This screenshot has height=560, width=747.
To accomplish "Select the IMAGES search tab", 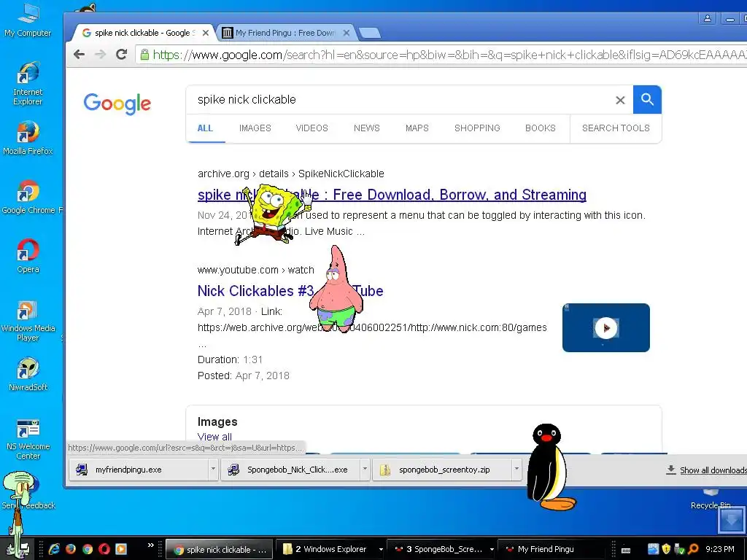I will [255, 128].
